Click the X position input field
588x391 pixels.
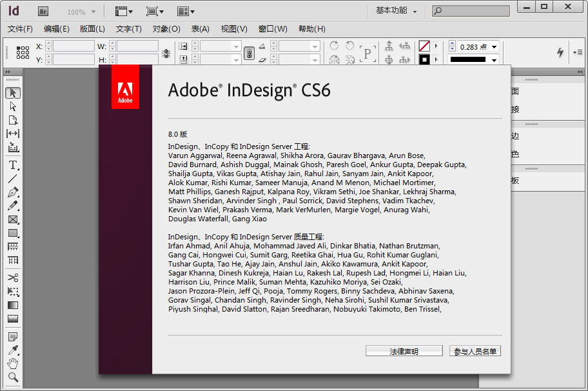[73, 46]
